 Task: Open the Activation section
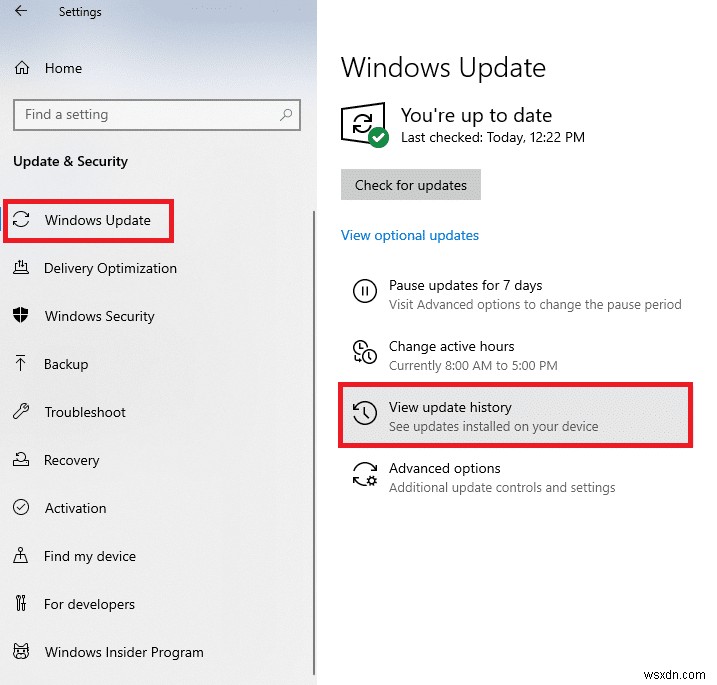click(x=75, y=508)
